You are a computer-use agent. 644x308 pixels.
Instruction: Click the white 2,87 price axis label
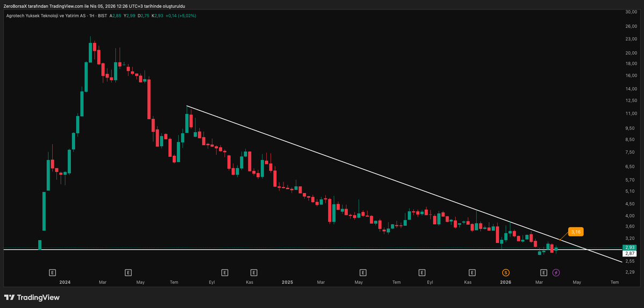[630, 253]
